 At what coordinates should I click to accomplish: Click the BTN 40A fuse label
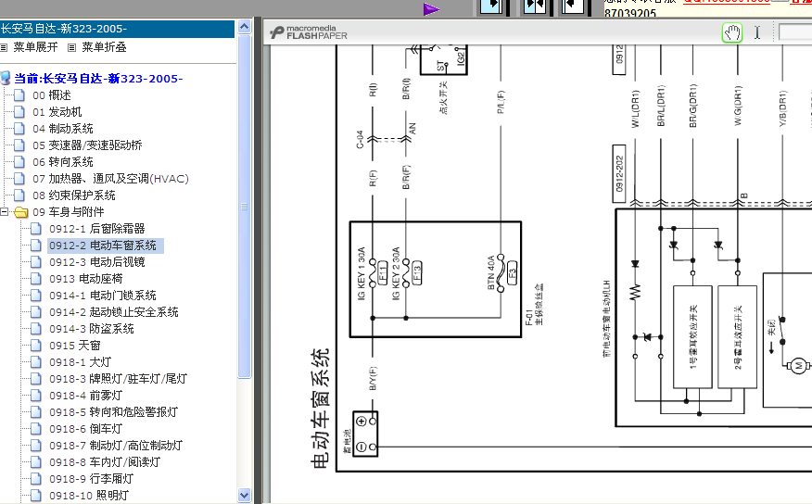491,272
